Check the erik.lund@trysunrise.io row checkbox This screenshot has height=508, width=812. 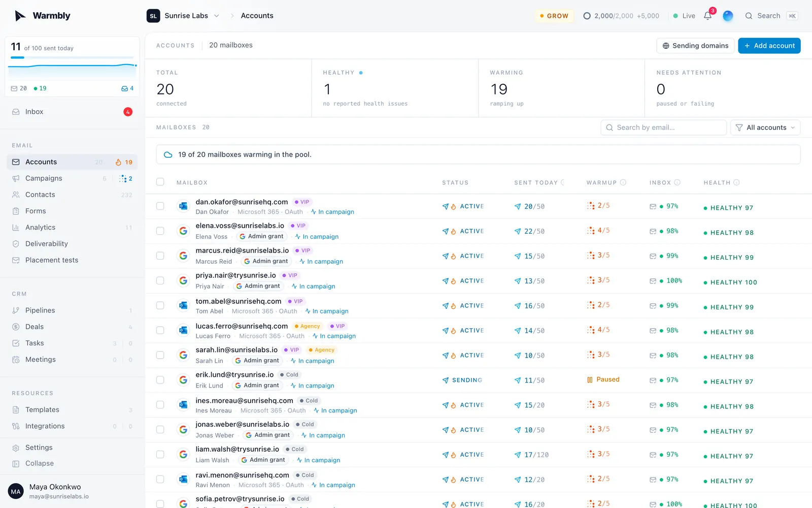pyautogui.click(x=160, y=380)
